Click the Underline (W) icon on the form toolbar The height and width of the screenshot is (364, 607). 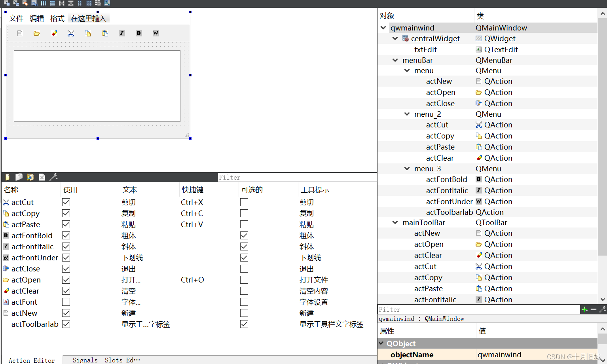tap(156, 33)
